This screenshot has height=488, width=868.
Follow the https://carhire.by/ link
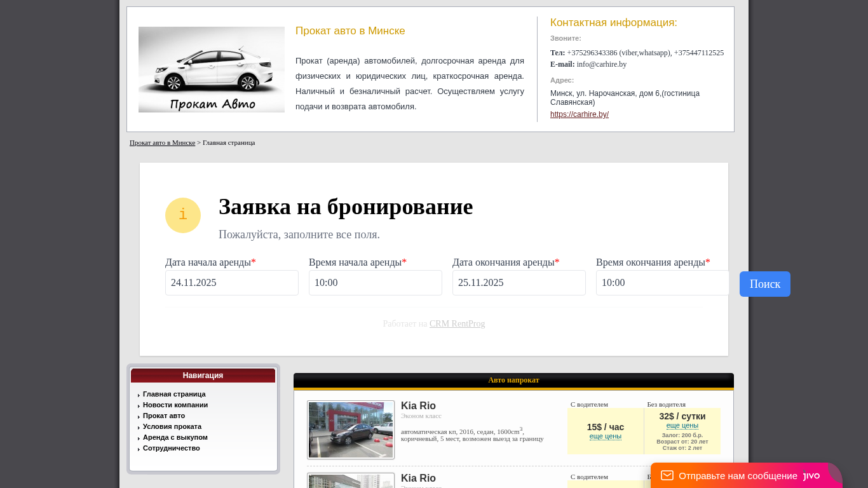[580, 114]
